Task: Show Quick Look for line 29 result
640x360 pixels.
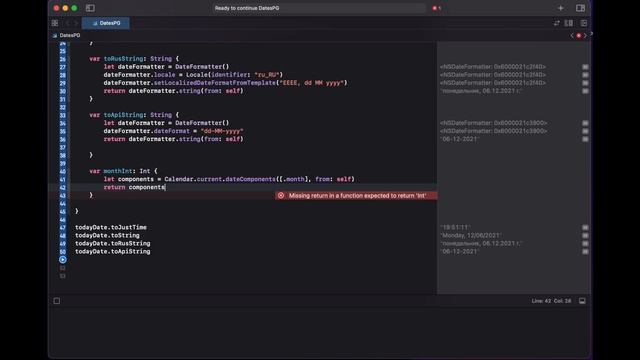Action: [x=585, y=83]
